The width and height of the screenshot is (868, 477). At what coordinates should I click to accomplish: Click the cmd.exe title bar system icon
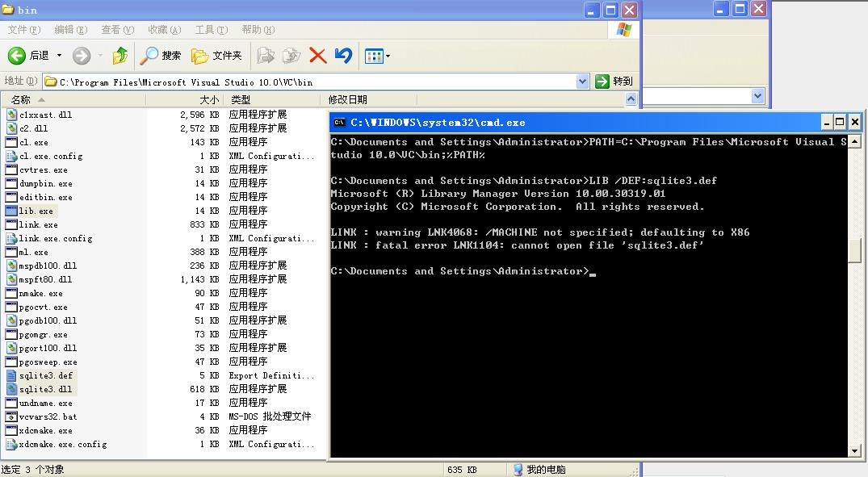[x=340, y=123]
